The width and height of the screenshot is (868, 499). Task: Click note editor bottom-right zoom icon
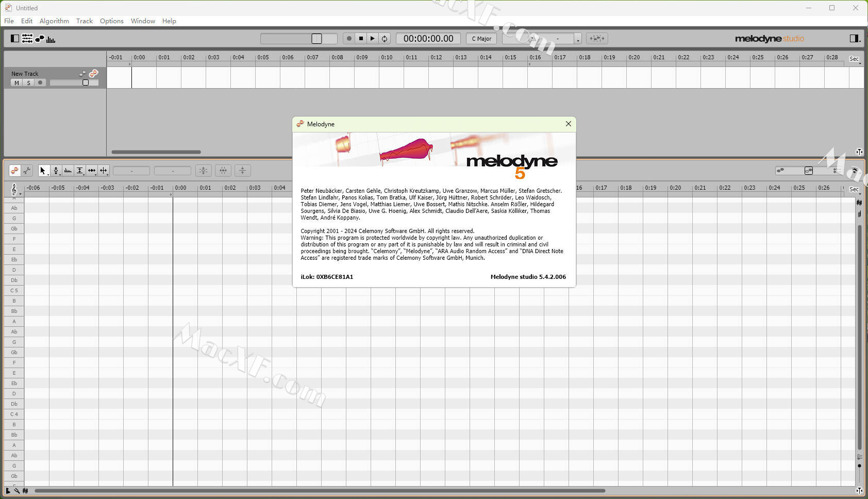tap(859, 491)
